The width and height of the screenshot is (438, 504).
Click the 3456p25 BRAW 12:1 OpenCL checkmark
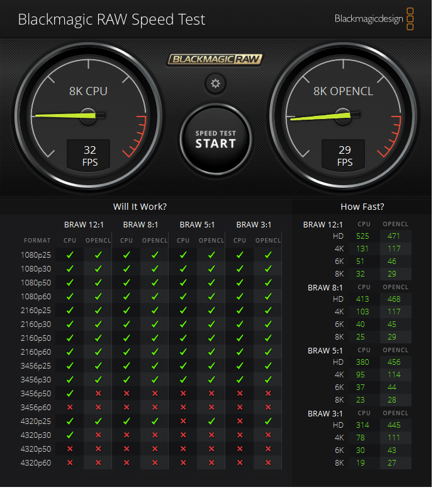tap(98, 366)
